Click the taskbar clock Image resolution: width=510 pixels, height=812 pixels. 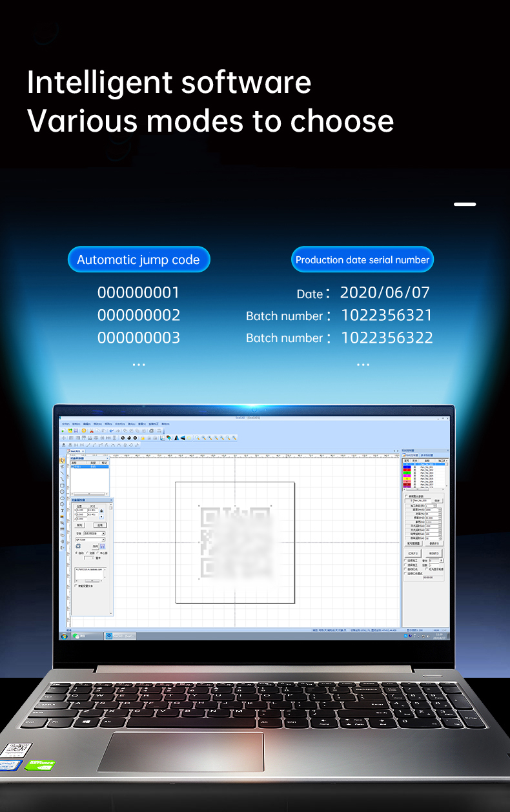pyautogui.click(x=440, y=636)
